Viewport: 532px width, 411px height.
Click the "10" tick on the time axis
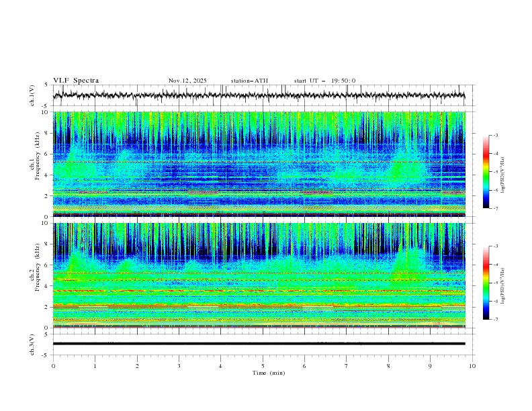472,366
